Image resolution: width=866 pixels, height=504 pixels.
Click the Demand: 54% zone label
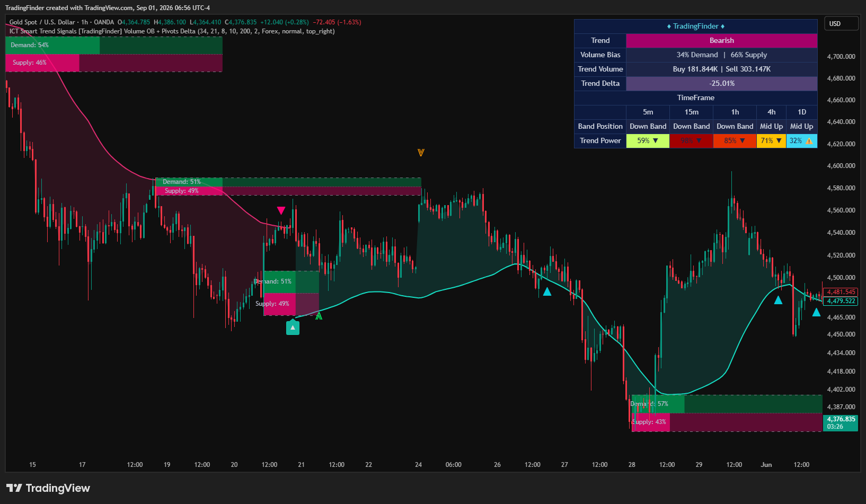(30, 45)
